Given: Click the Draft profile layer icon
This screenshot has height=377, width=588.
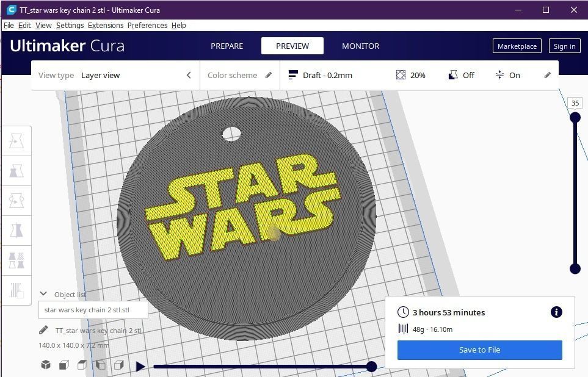Looking at the screenshot, I should pyautogui.click(x=293, y=75).
